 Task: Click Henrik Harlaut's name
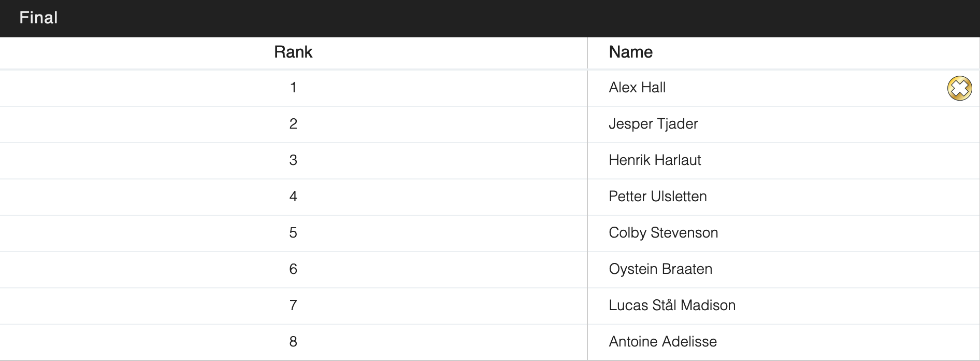[655, 160]
